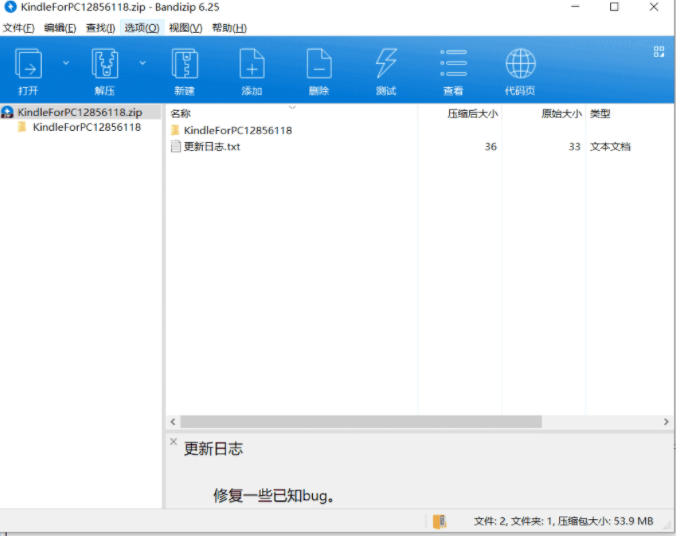Open the dropdown arrow beside 解压

[x=142, y=63]
